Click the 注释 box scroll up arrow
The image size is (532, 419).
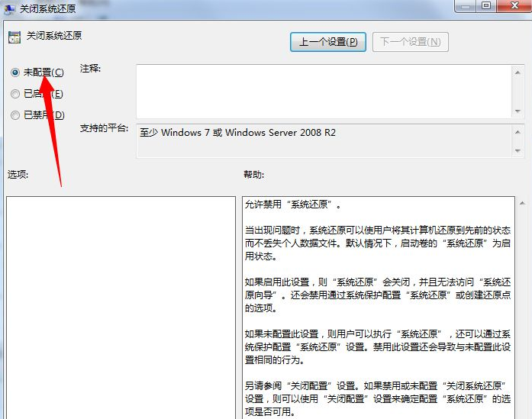pyautogui.click(x=517, y=73)
